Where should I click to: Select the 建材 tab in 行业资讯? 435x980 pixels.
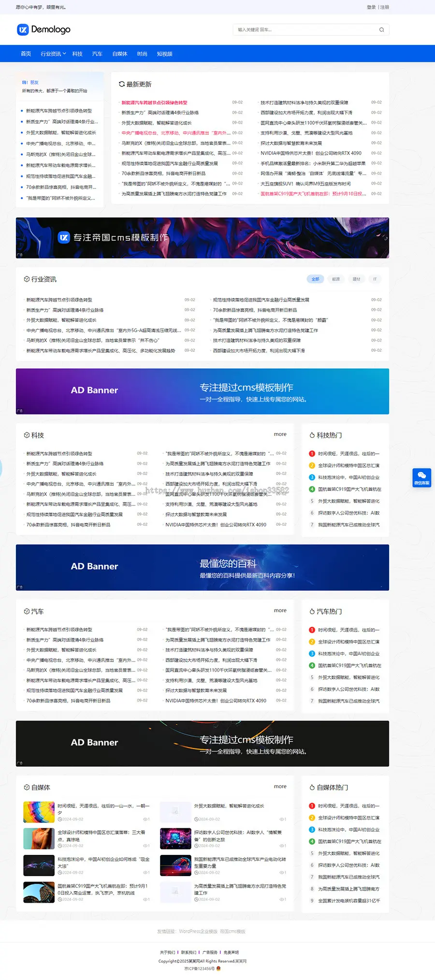(356, 279)
